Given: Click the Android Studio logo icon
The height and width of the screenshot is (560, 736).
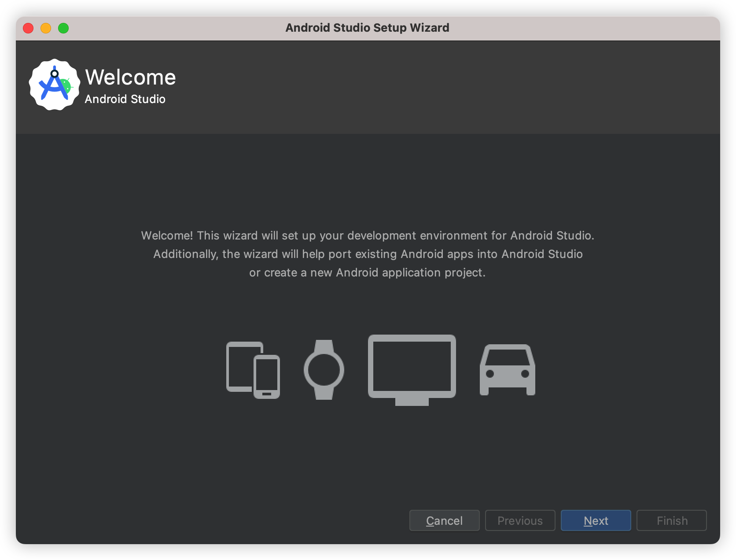Looking at the screenshot, I should point(55,85).
